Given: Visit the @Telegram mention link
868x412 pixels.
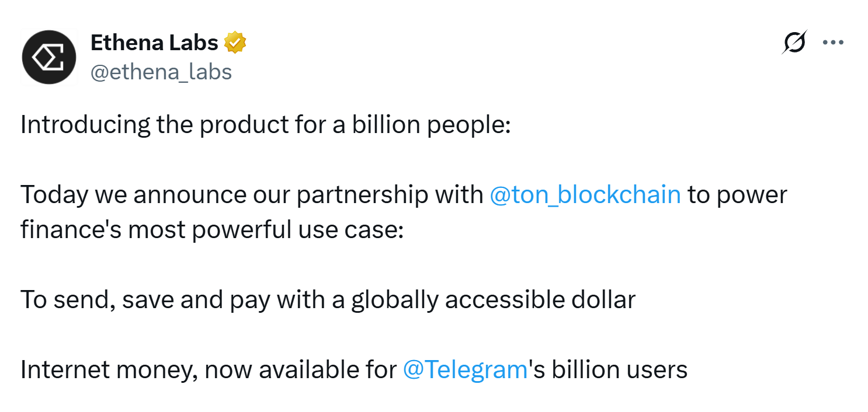Looking at the screenshot, I should coord(466,370).
